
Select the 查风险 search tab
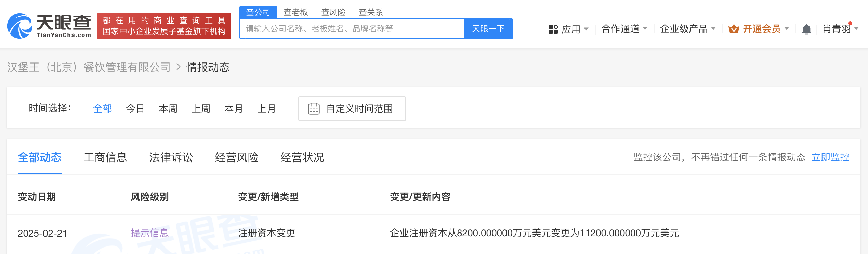click(333, 12)
